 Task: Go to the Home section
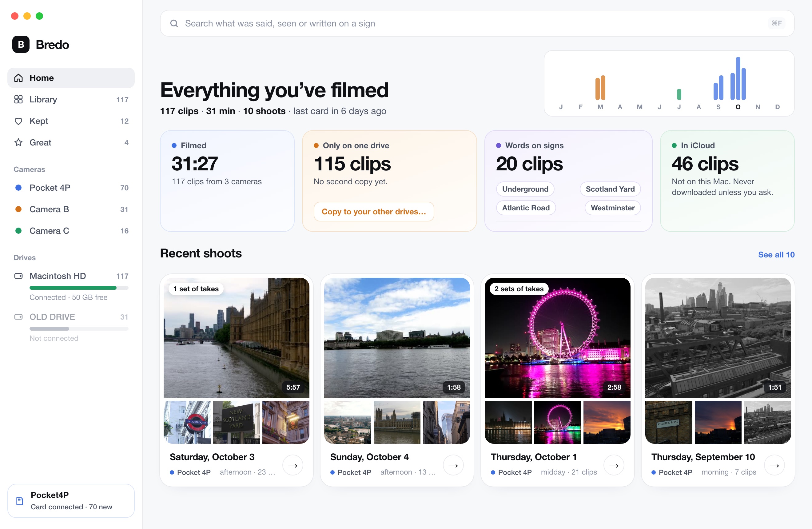pyautogui.click(x=71, y=78)
